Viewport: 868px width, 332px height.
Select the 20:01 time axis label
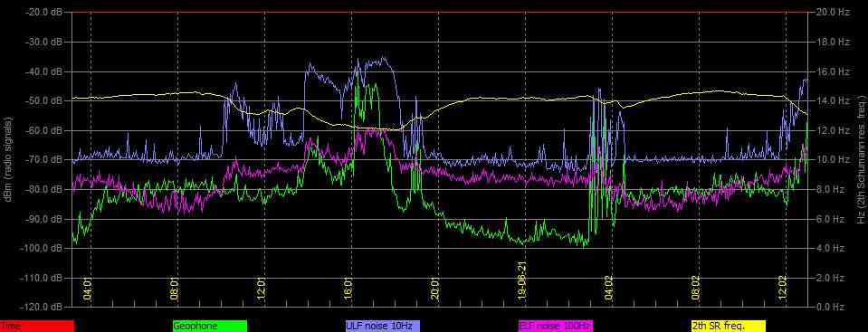pos(435,289)
